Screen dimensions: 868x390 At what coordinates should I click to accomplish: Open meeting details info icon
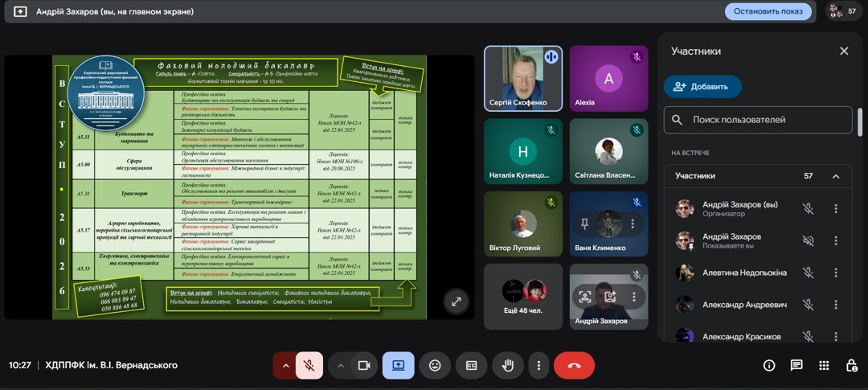(x=769, y=365)
